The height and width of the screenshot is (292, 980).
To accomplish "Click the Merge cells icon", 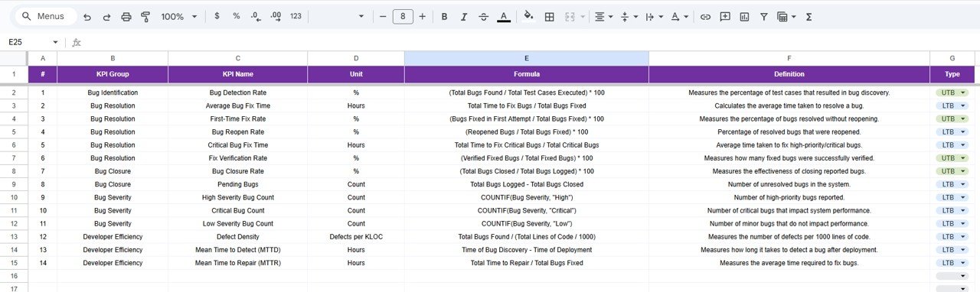I will point(570,16).
